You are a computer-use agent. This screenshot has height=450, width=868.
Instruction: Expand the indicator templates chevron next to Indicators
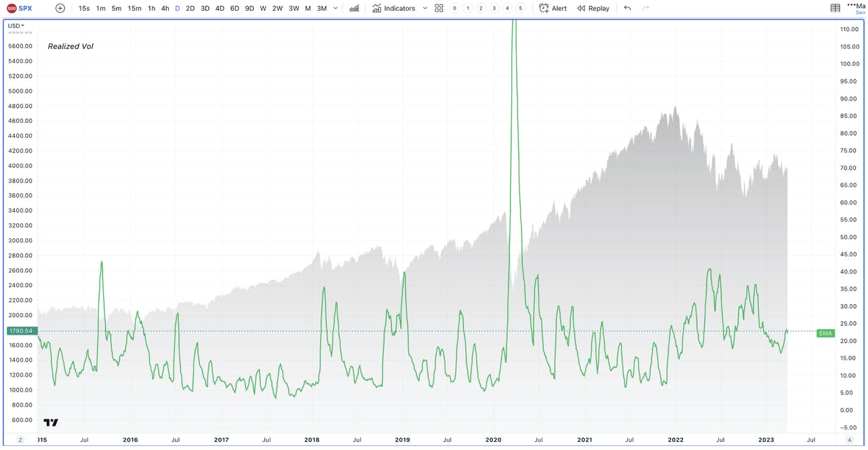point(425,8)
